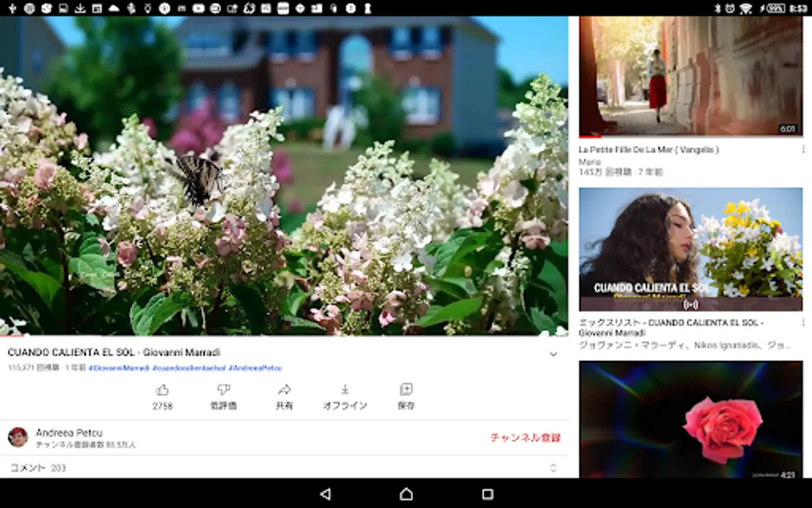Open the #AndreeaPetcu hashtag link
The height and width of the screenshot is (508, 812).
click(x=255, y=368)
